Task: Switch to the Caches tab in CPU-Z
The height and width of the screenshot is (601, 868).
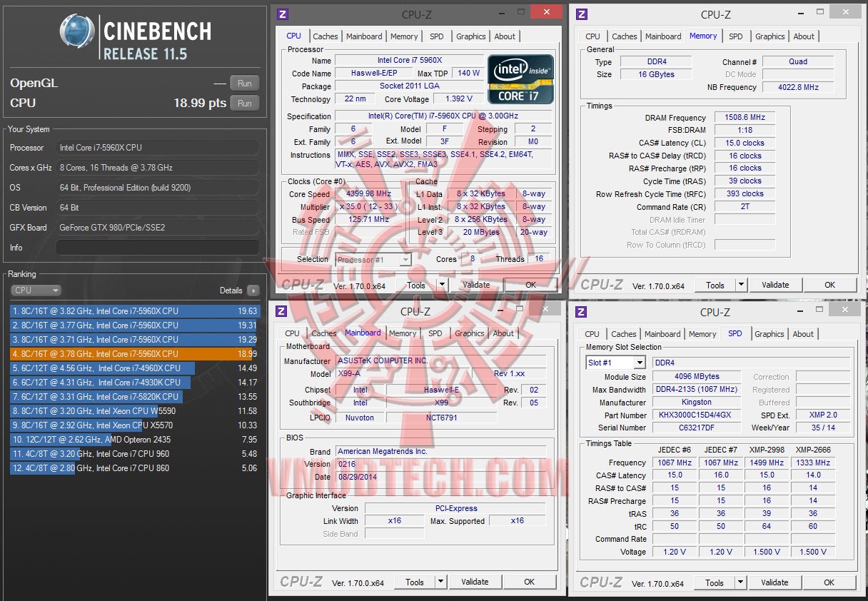Action: tap(325, 36)
